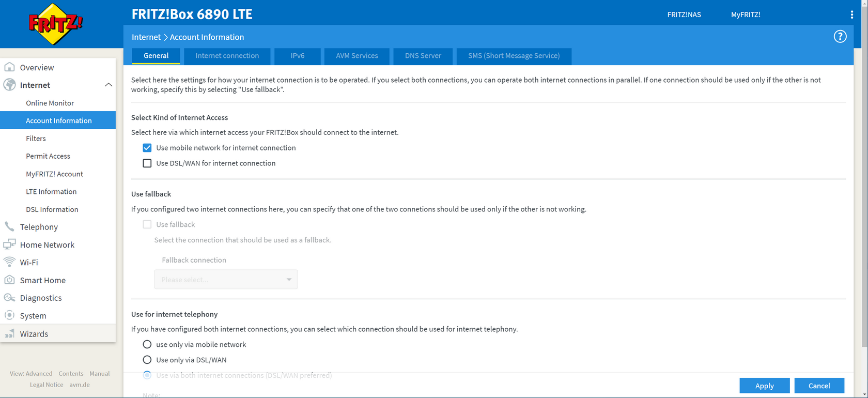Open the three-dot options menu

pyautogui.click(x=852, y=14)
